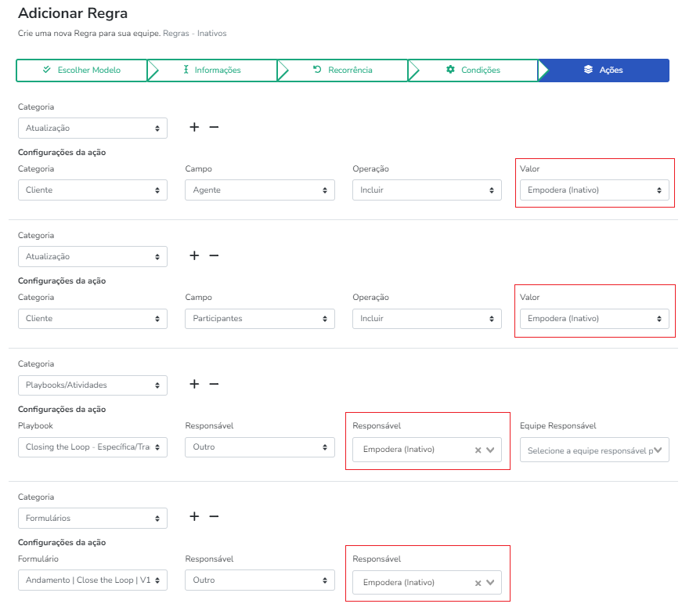Click plus icon beside Formulários category

pos(194,517)
